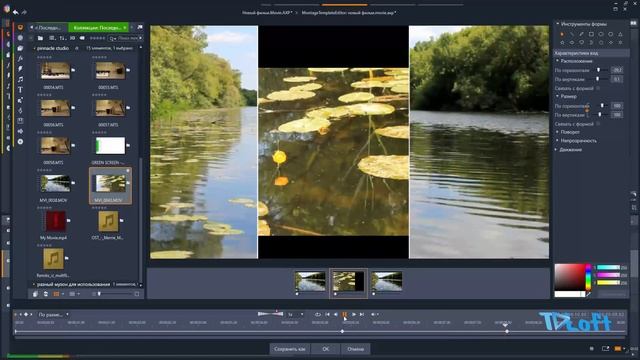Collapse the shape tools panel header
Screen dimensions: 640x360
pyautogui.click(x=558, y=24)
